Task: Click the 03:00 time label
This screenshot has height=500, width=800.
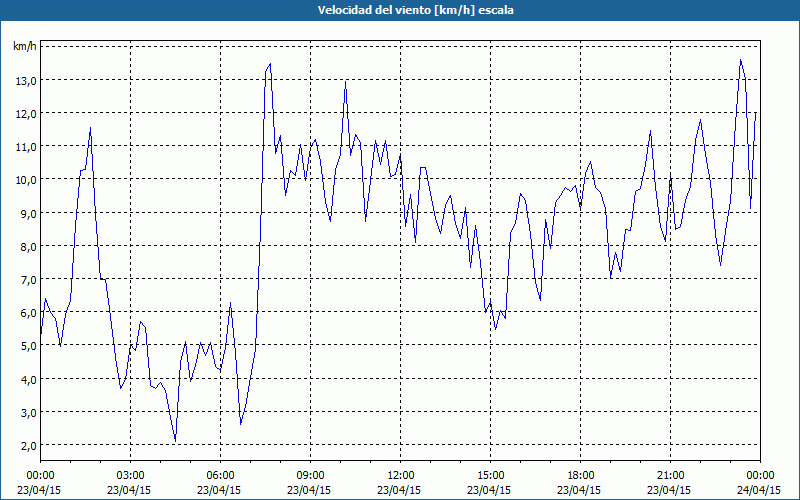Action: 130,476
